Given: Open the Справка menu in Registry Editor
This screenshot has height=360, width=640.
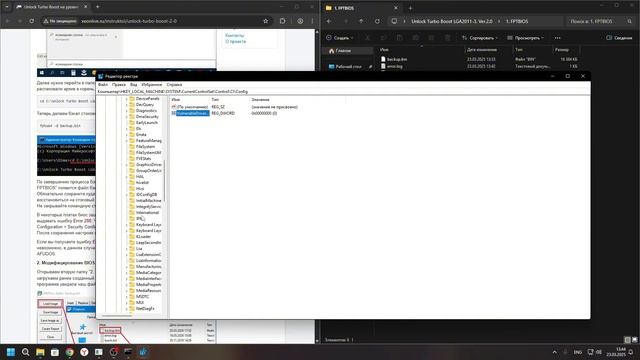Looking at the screenshot, I should [174, 84].
